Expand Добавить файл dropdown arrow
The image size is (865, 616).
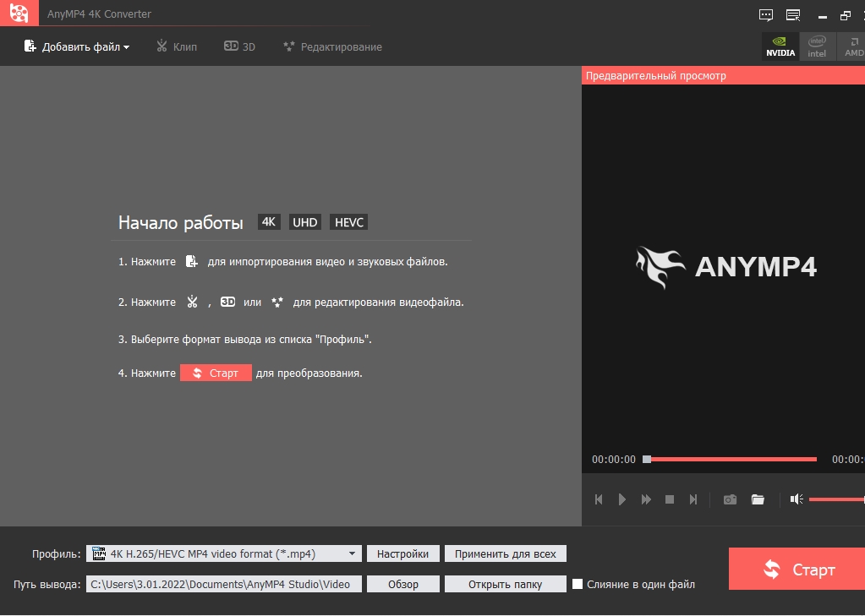coord(126,47)
